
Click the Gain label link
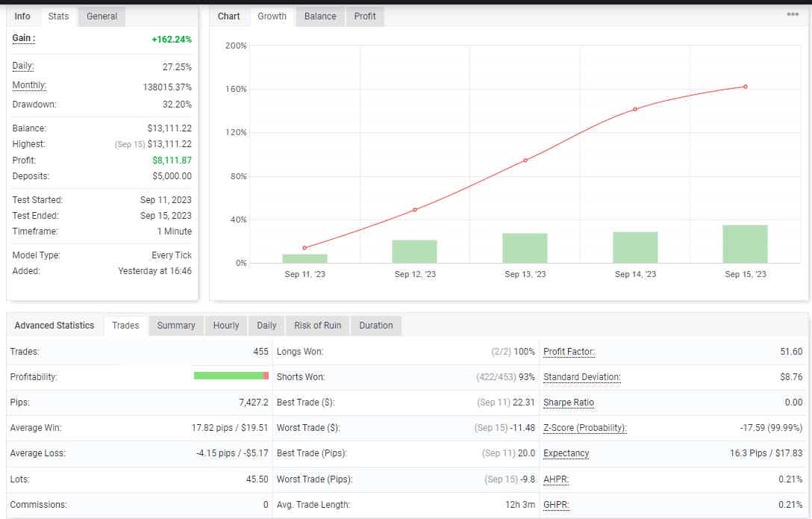click(x=23, y=38)
